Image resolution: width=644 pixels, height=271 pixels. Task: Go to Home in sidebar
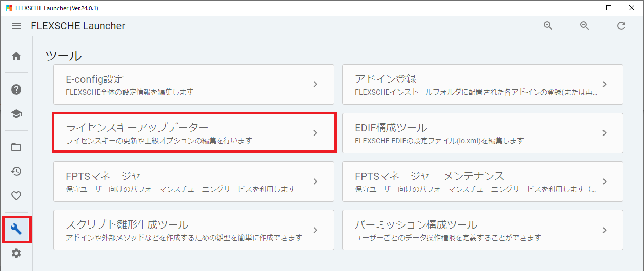[x=16, y=56]
